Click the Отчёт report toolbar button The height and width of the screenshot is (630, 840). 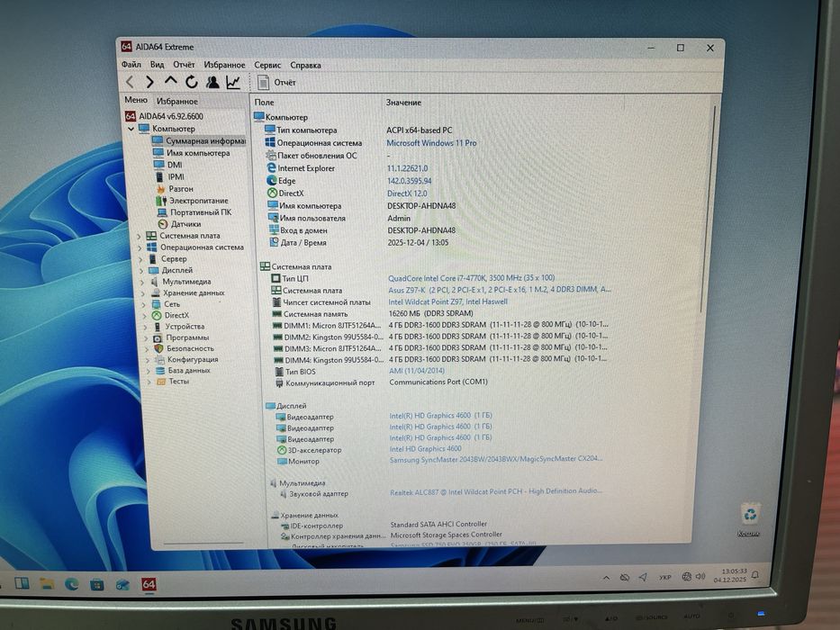pyautogui.click(x=276, y=83)
